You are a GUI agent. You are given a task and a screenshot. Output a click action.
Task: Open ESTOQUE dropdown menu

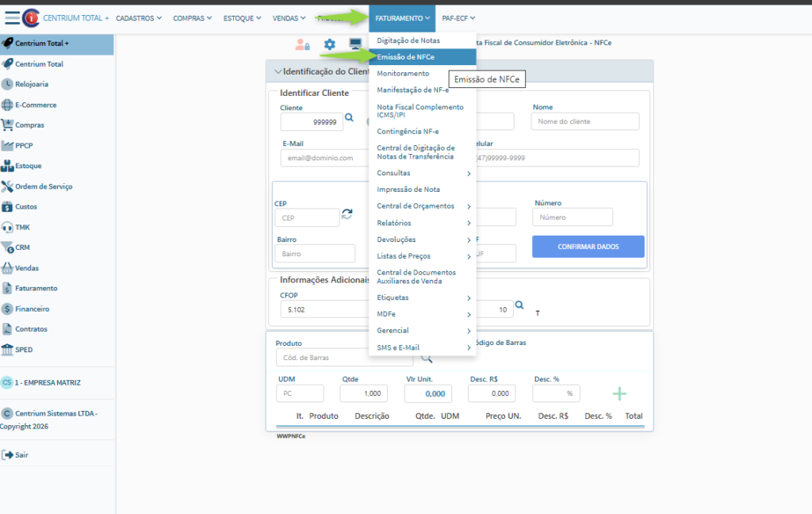tap(242, 18)
